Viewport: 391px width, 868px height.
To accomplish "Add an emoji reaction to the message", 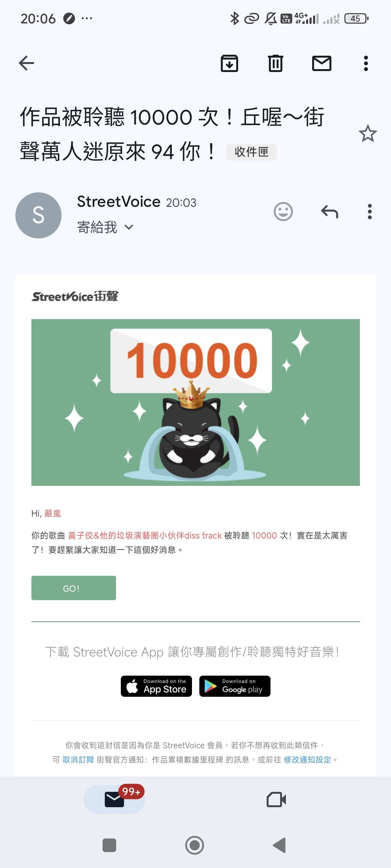I will pos(283,212).
